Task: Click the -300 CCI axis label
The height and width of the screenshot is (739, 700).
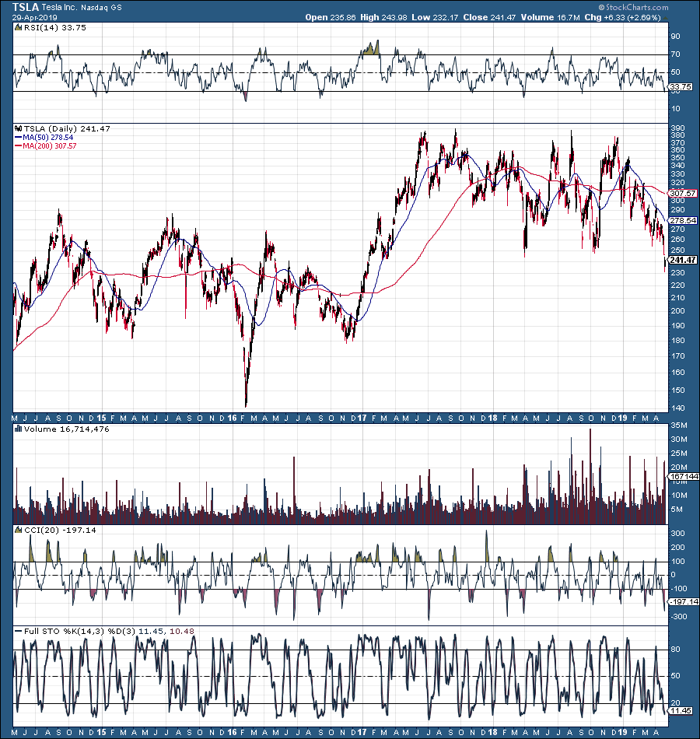Action: point(679,616)
